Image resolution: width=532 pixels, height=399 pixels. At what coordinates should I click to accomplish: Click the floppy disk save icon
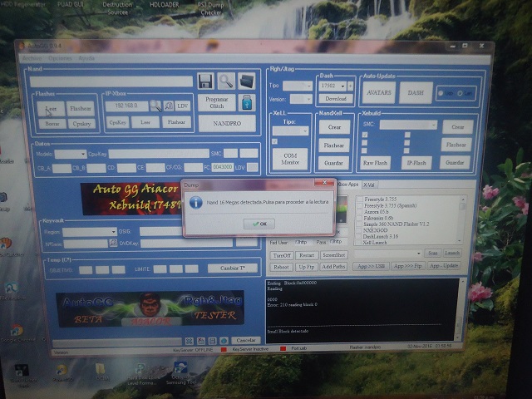205,81
